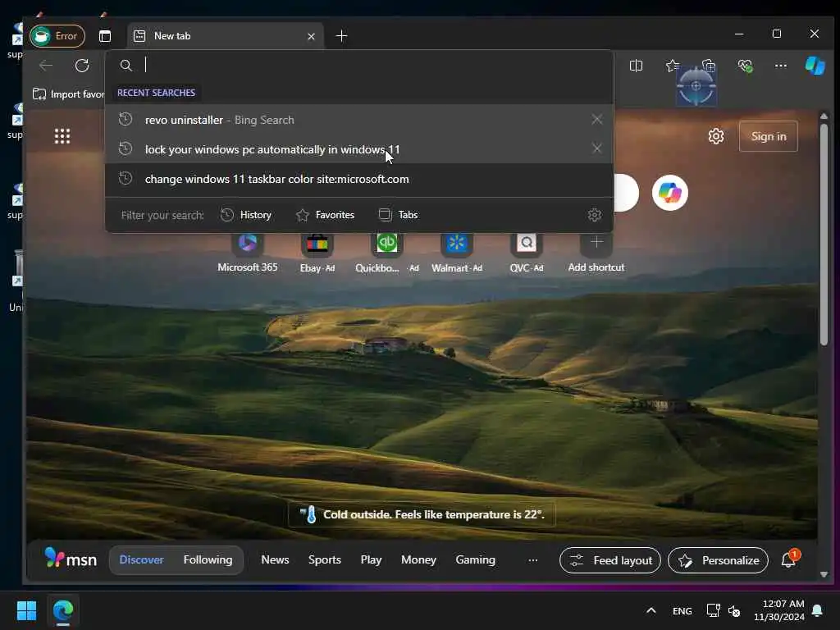Click the search magnifier icon in address bar
The width and height of the screenshot is (840, 630).
point(126,66)
